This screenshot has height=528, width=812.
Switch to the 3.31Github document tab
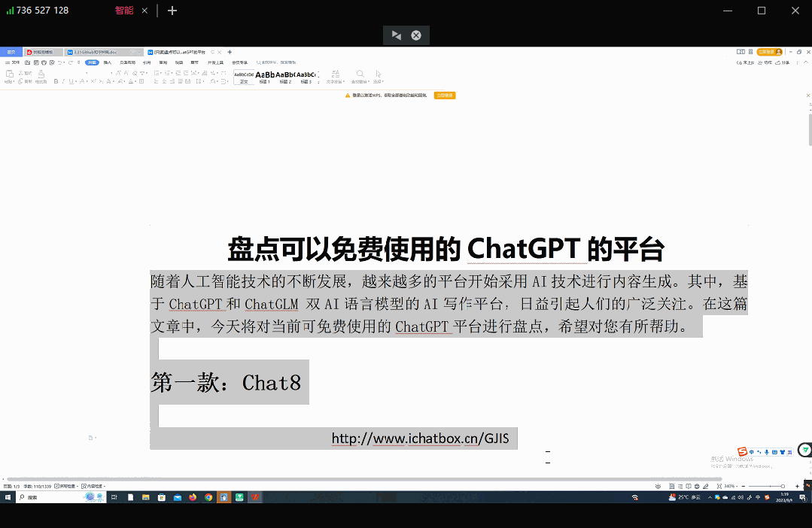(x=102, y=53)
